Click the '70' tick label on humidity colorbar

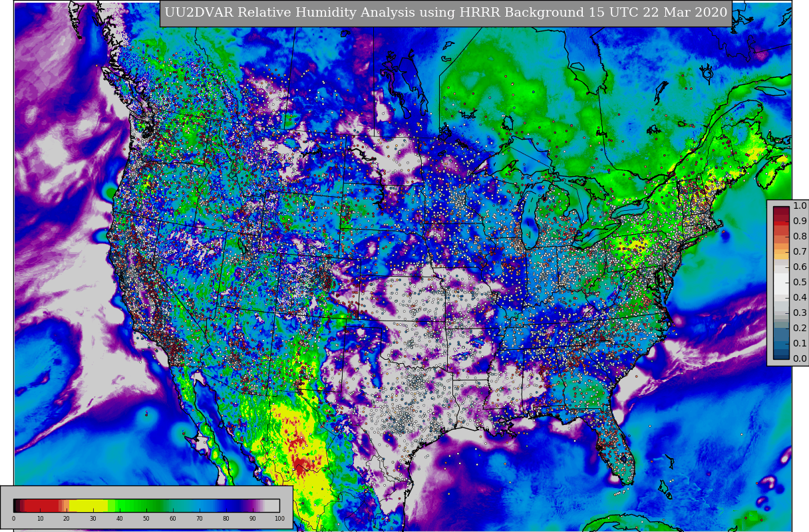pos(200,519)
